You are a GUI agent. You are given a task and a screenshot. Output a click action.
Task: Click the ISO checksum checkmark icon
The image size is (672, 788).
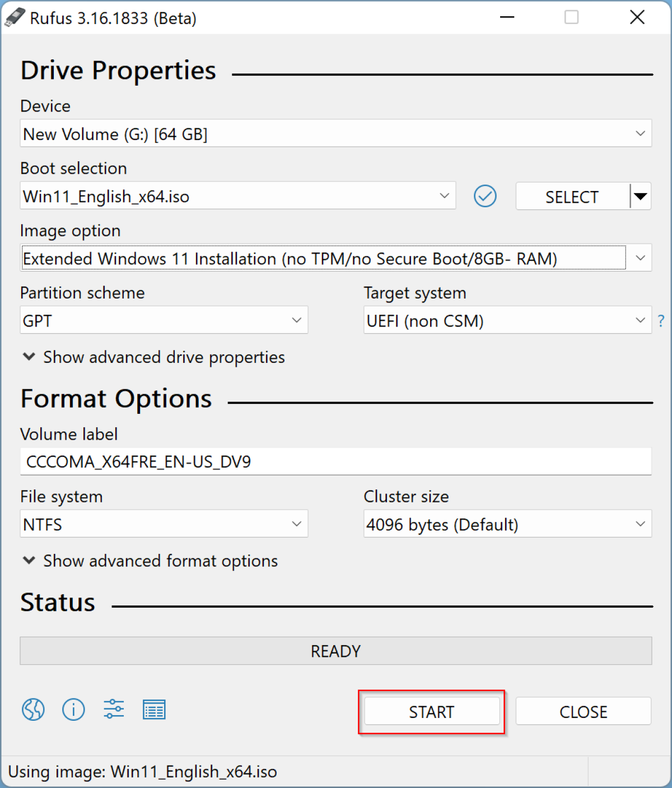point(485,196)
